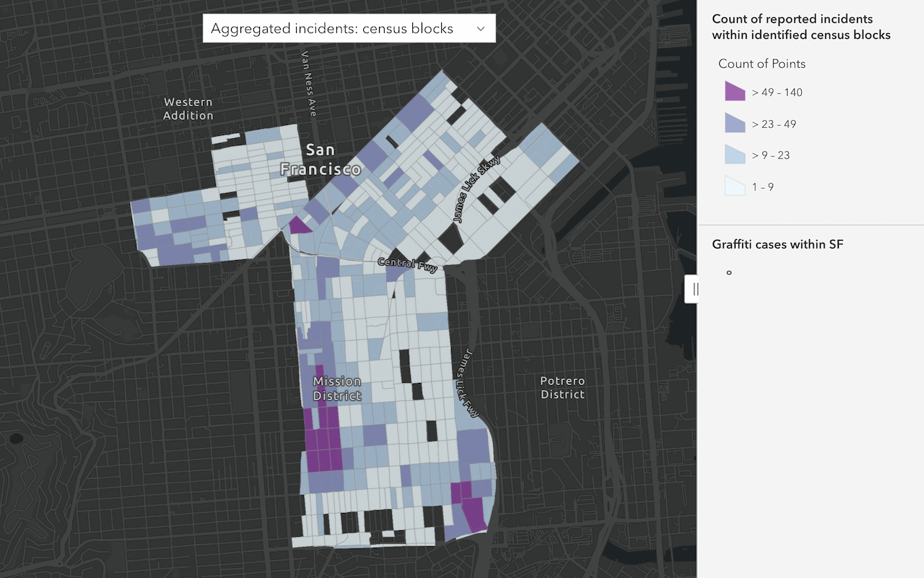Click the > 23 – 49 legend symbol
This screenshot has width=924, height=578.
pyautogui.click(x=735, y=124)
